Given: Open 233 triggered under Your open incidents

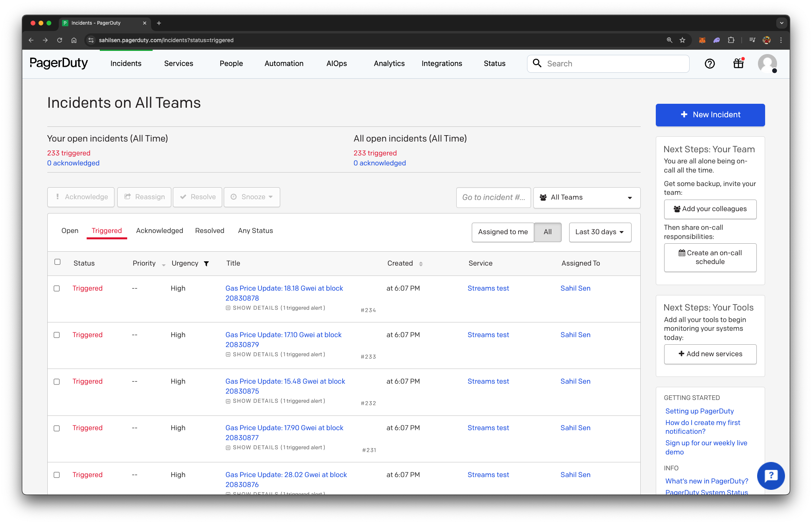Looking at the screenshot, I should pos(69,153).
